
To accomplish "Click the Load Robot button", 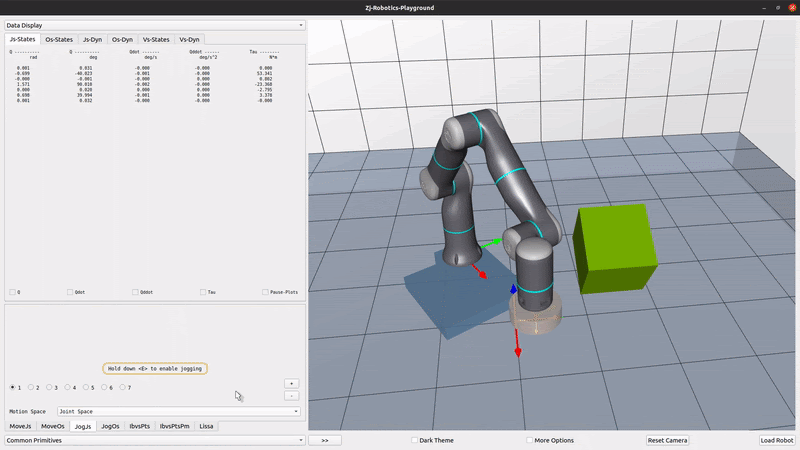I will coord(776,440).
